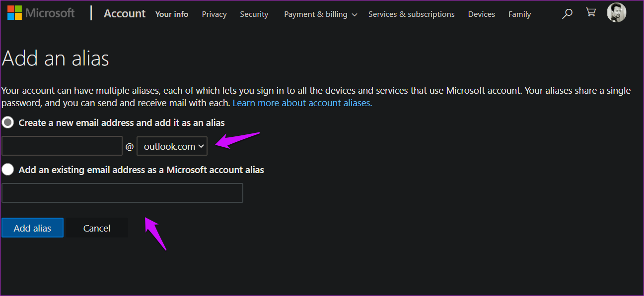
Task: Open the Security section
Action: tap(254, 14)
